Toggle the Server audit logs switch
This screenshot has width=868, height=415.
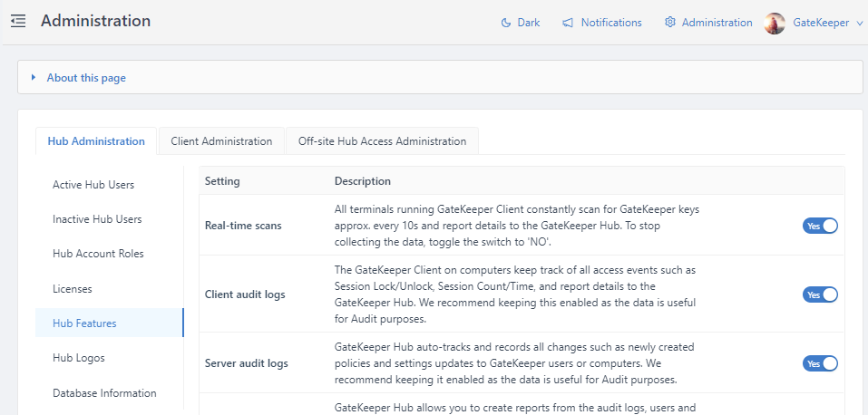[820, 363]
